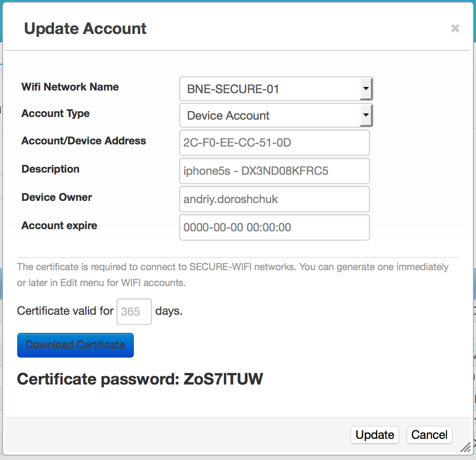Click the Wifi Network Name label

[70, 87]
